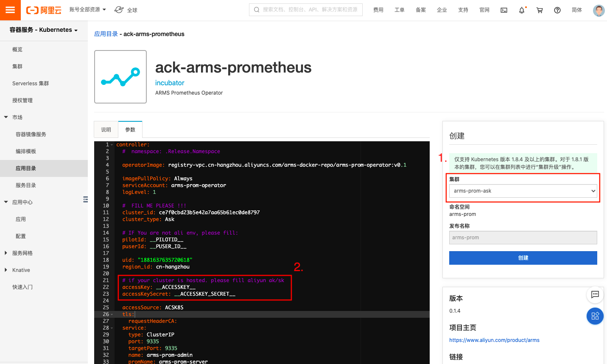Image resolution: width=607 pixels, height=364 pixels.
Task: Open the help question mark icon
Action: pyautogui.click(x=557, y=10)
